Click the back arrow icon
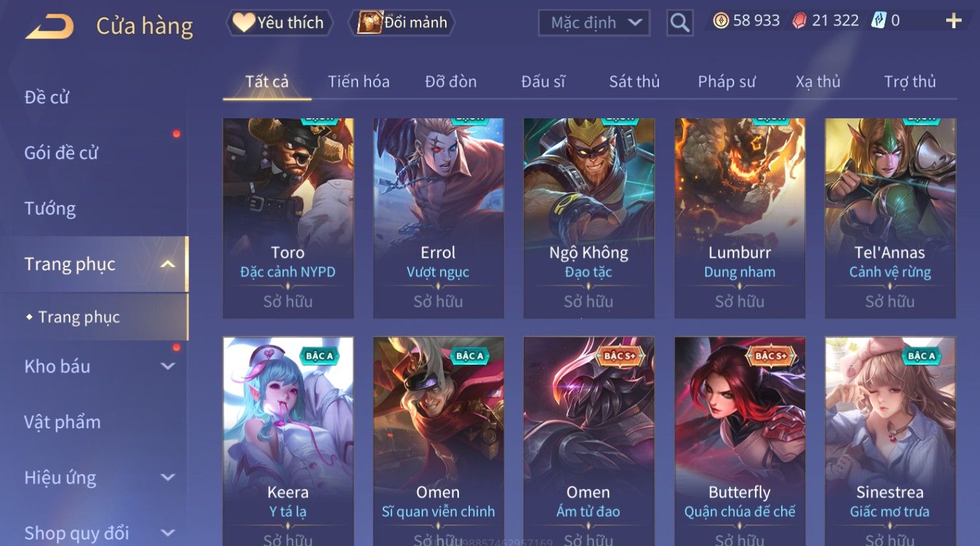980x546 pixels. [49, 26]
